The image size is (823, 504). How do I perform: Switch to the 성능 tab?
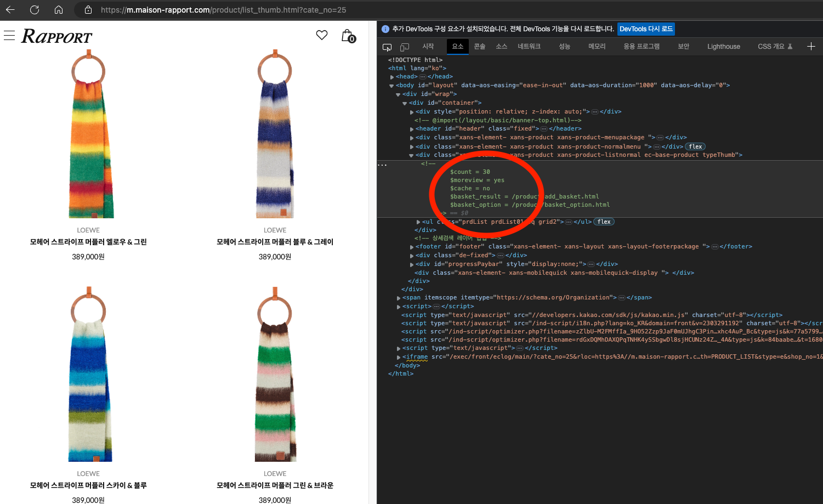pos(564,47)
